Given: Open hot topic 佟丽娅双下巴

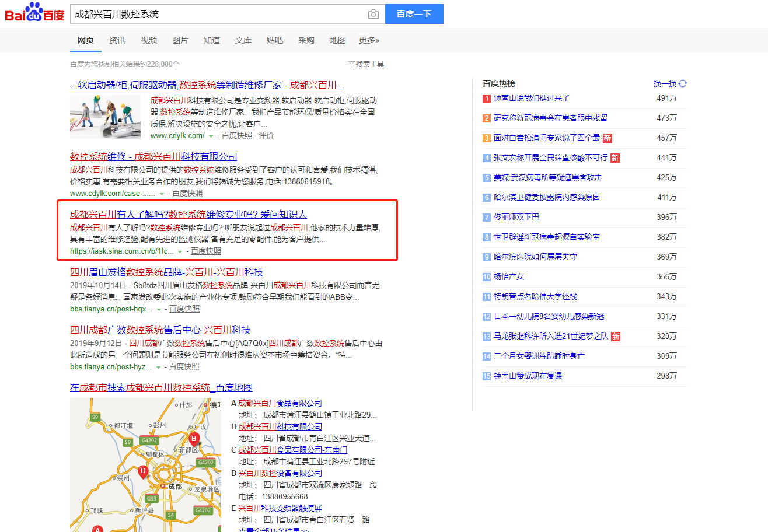Looking at the screenshot, I should pos(516,217).
